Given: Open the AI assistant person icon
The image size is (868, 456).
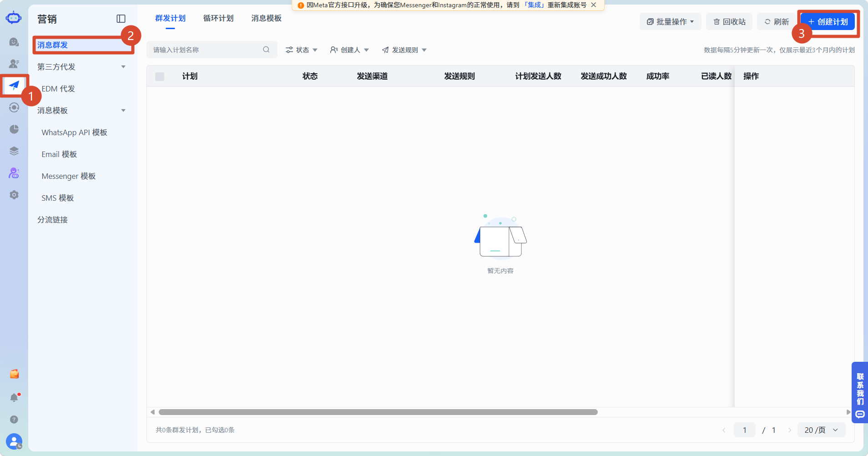Looking at the screenshot, I should pos(14,173).
